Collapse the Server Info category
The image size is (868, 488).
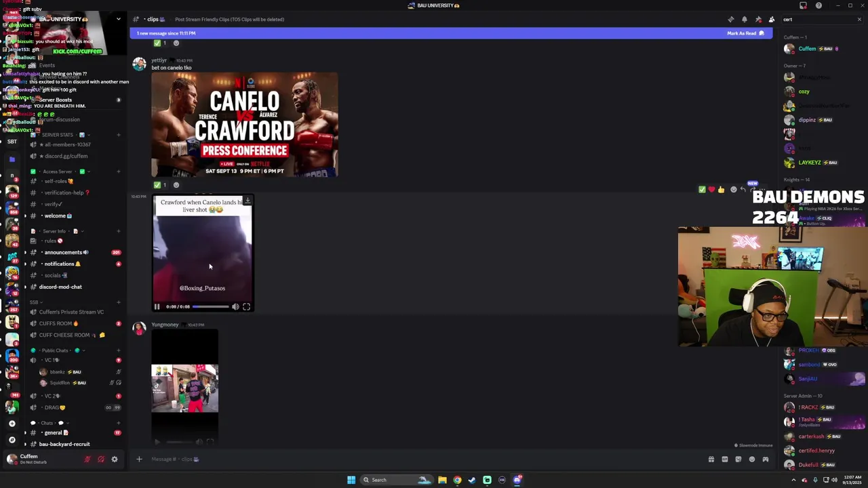pyautogui.click(x=56, y=231)
